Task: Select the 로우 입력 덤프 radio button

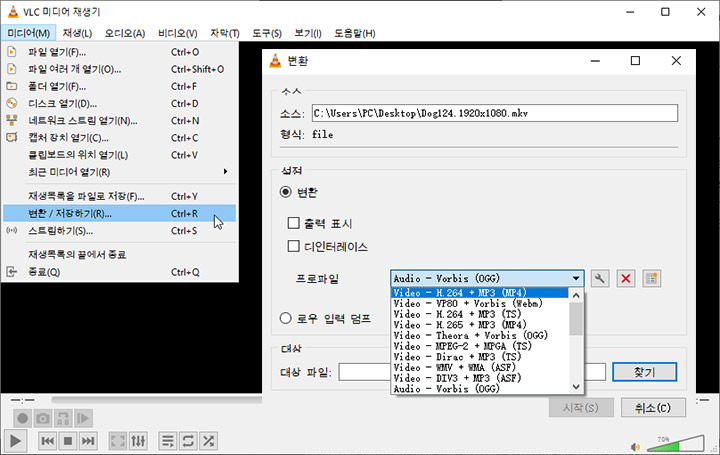Action: 286,318
